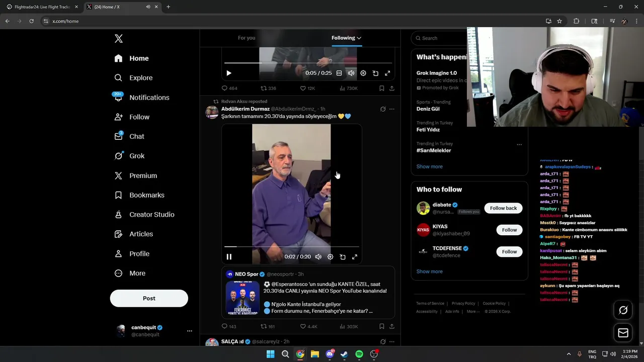Open the Deniz Gül trending topic
This screenshot has width=644, height=362.
click(x=428, y=109)
